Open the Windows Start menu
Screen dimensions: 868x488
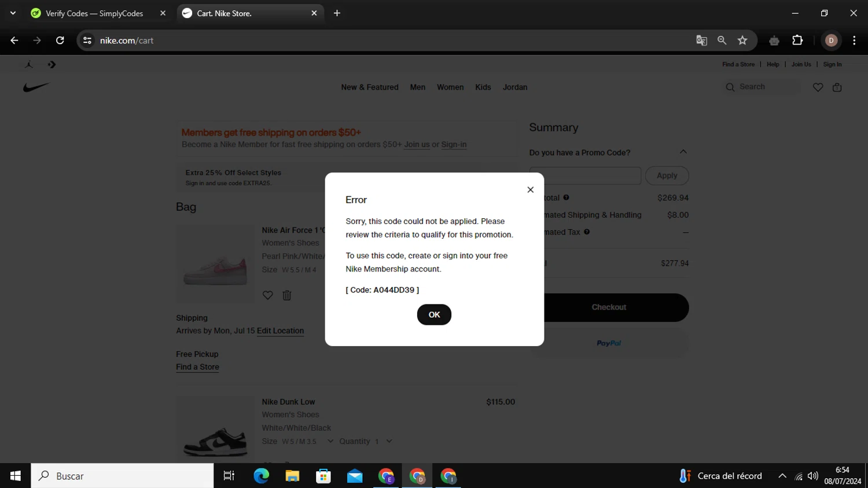click(x=16, y=476)
